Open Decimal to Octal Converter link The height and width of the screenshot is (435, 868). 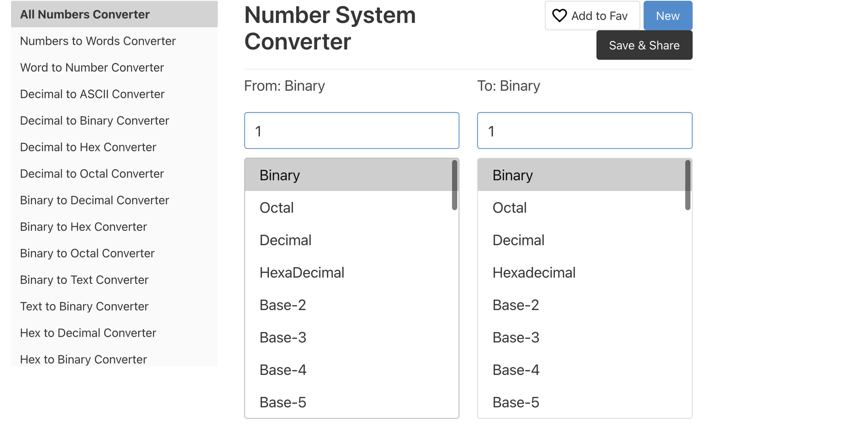tap(92, 174)
